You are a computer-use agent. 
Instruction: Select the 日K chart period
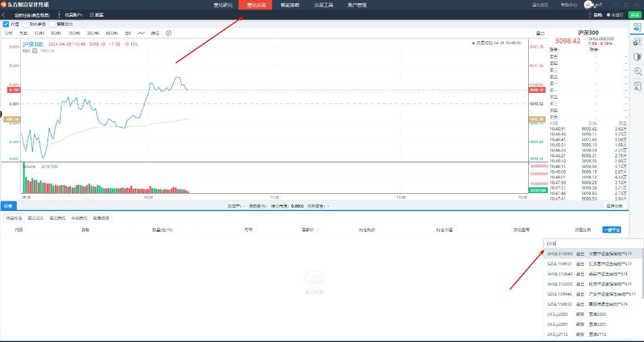coord(128,33)
